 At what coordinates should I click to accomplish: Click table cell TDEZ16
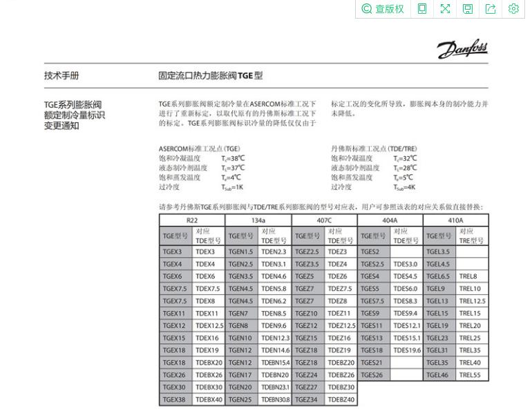click(341, 338)
